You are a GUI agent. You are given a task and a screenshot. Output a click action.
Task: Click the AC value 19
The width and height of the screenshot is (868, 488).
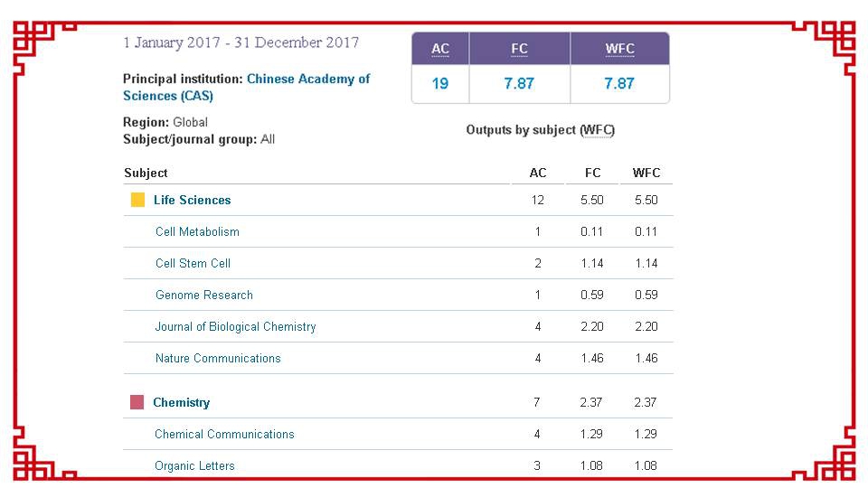pyautogui.click(x=440, y=84)
